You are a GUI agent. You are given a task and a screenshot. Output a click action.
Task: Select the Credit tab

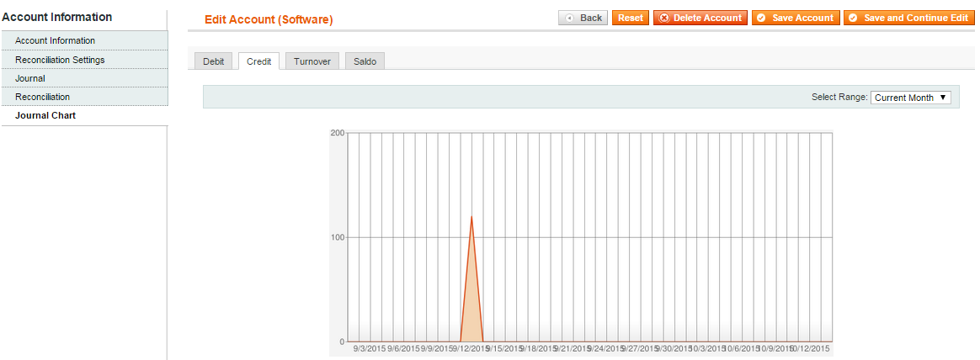258,61
